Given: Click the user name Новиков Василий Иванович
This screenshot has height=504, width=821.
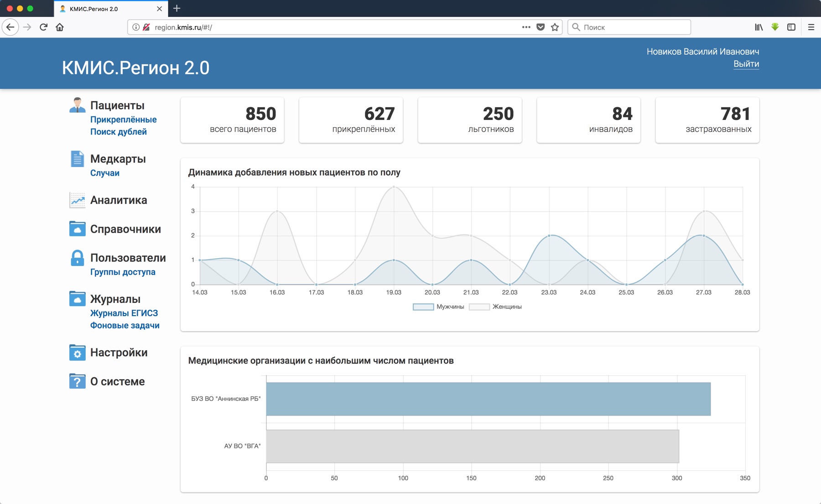Looking at the screenshot, I should 703,52.
